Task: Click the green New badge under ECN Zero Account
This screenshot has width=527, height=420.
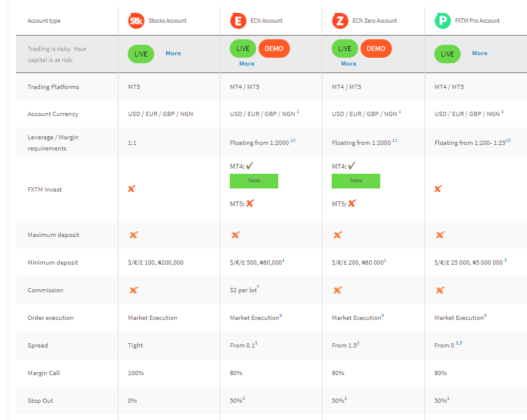Action: coord(356,181)
